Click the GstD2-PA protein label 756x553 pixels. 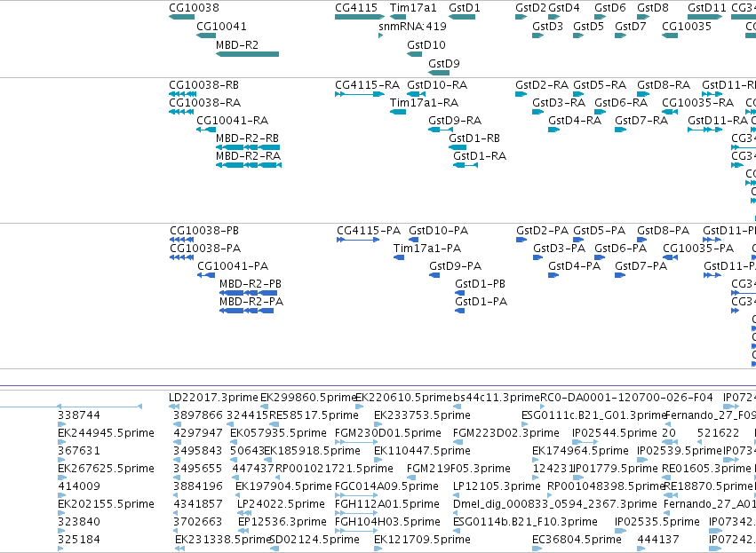pyautogui.click(x=543, y=231)
